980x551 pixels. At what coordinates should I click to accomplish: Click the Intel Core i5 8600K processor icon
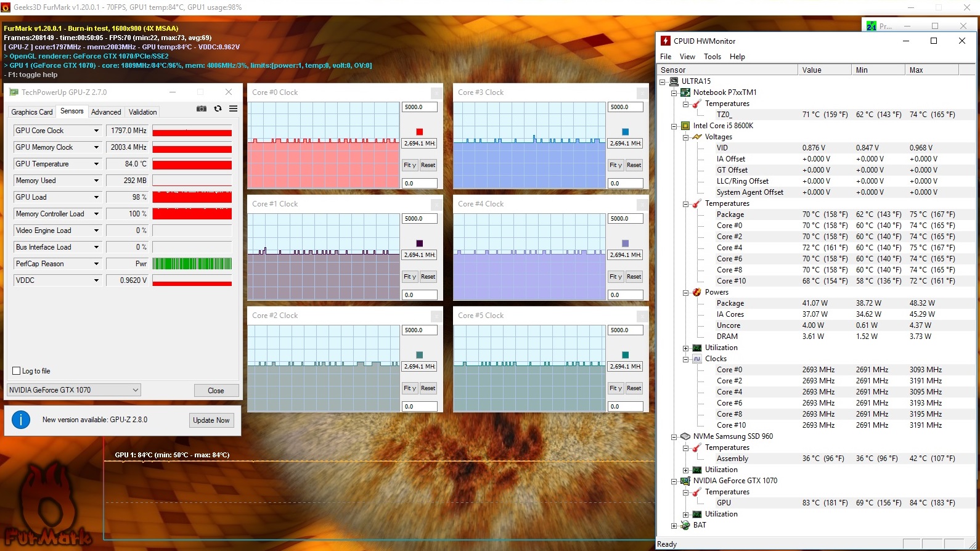click(x=685, y=126)
